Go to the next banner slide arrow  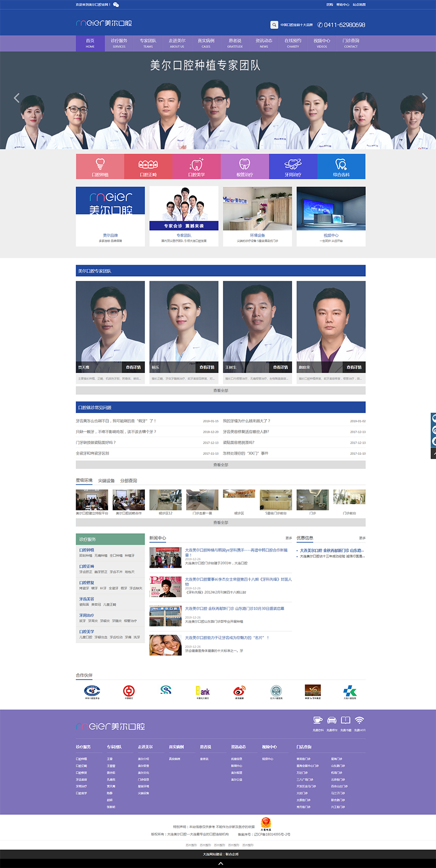(424, 98)
